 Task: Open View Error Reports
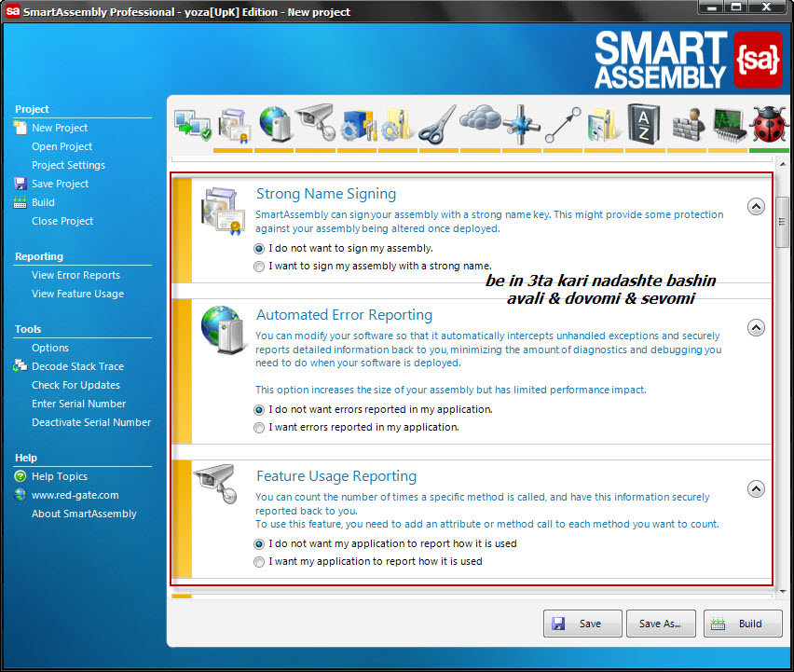click(x=76, y=275)
